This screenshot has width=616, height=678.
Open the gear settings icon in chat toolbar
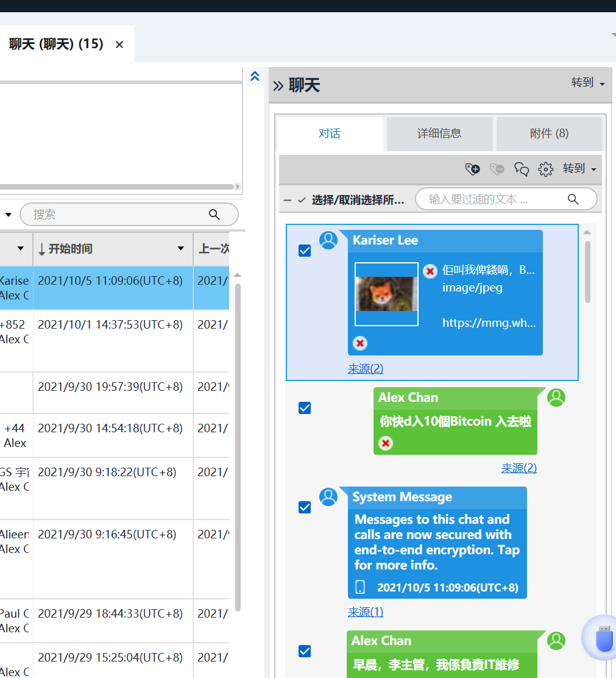point(545,169)
